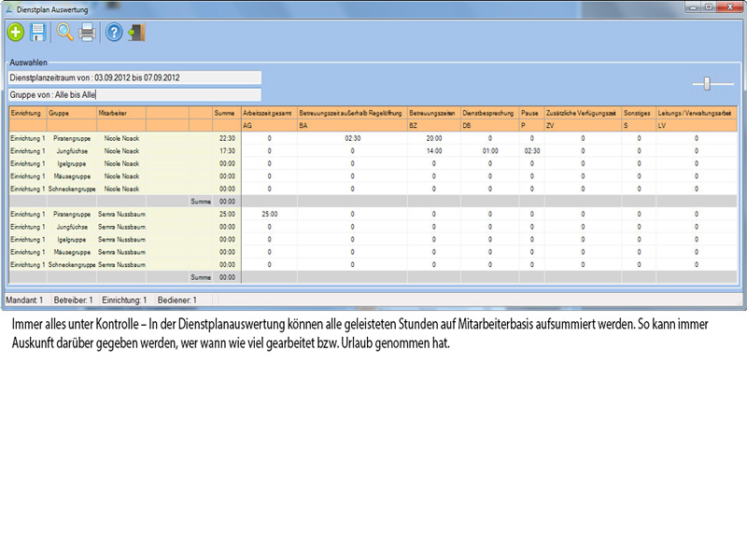747x560 pixels.
Task: Click the Dienstplanzeitraum date range field
Action: [x=134, y=77]
